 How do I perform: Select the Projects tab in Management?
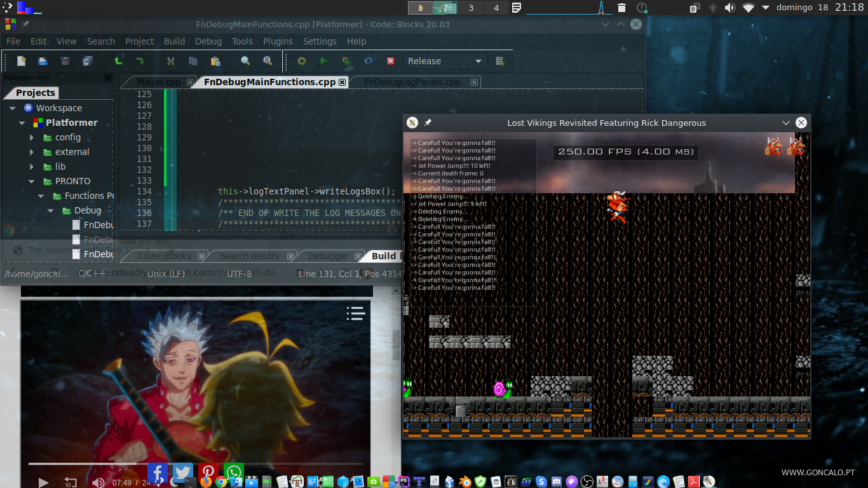[x=36, y=93]
